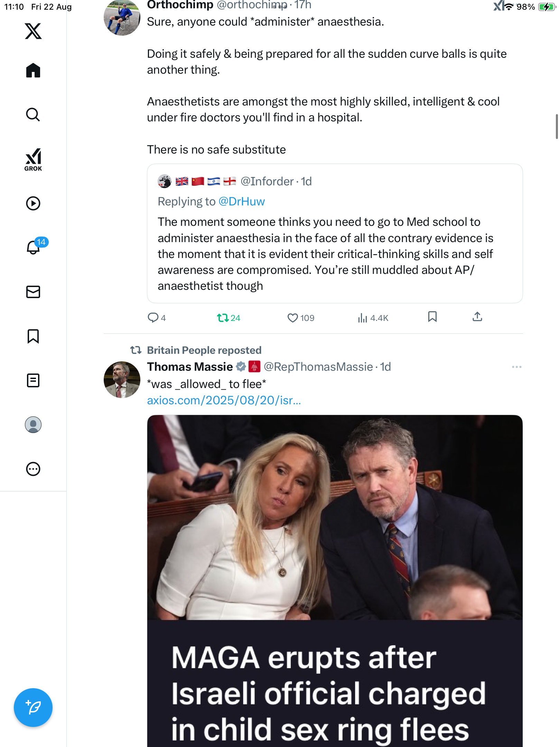Image resolution: width=560 pixels, height=747 pixels.
Task: Open the axios.com article link
Action: (x=224, y=400)
